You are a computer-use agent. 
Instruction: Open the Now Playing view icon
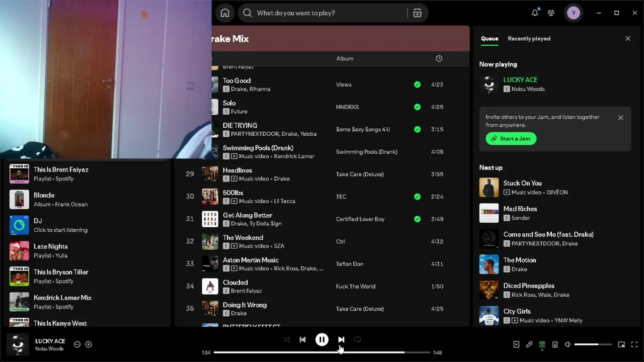coord(516,344)
